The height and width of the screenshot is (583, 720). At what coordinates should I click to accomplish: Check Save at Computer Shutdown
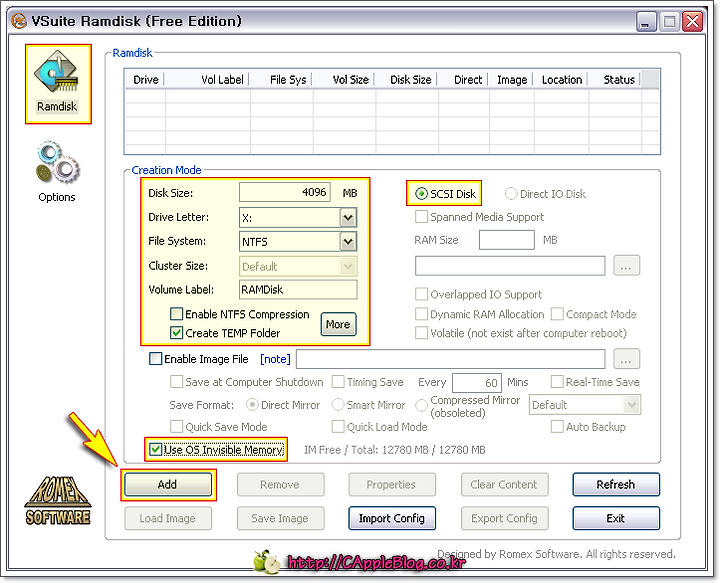click(176, 382)
